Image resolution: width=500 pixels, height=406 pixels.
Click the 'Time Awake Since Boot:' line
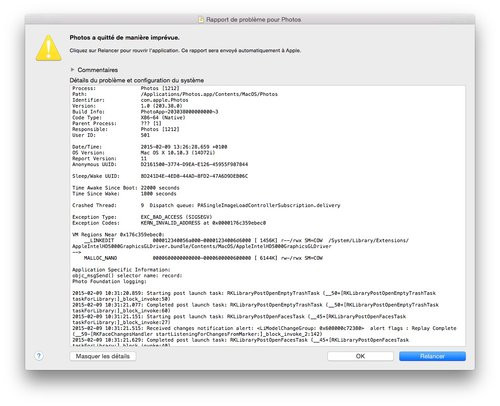pos(126,188)
